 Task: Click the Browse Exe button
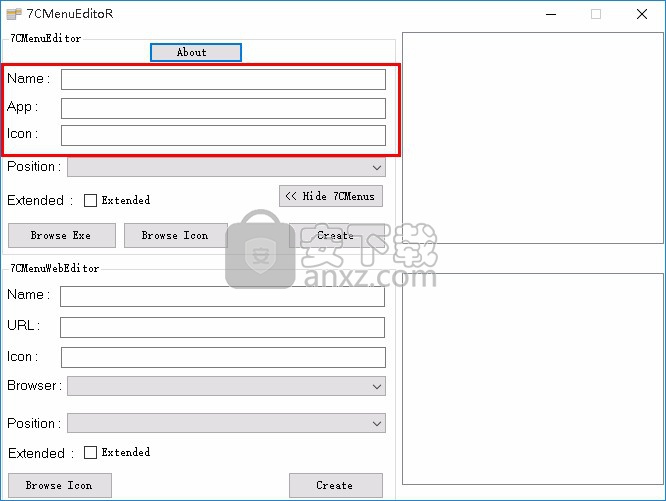click(62, 235)
